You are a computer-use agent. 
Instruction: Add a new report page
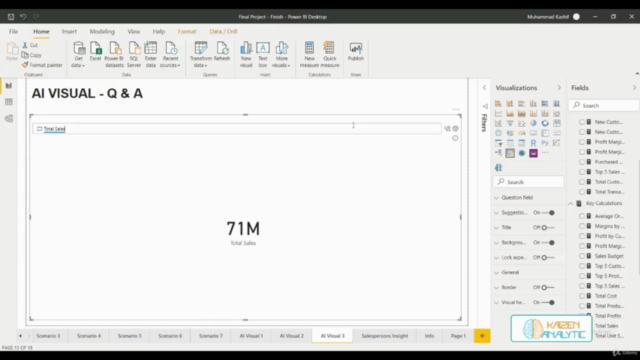pos(482,336)
